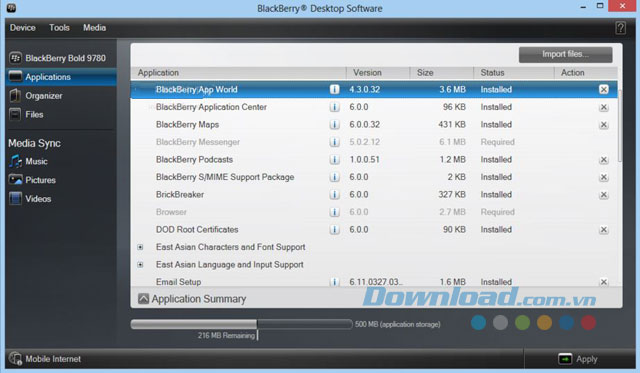Open info icon for BlackBerry Maps
Screen dimensions: 640x373
(334, 124)
